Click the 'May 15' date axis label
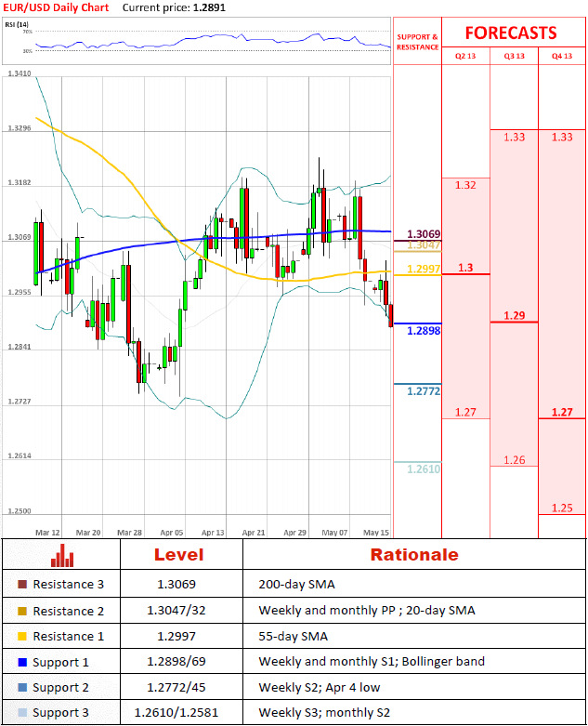The width and height of the screenshot is (588, 726). point(376,533)
